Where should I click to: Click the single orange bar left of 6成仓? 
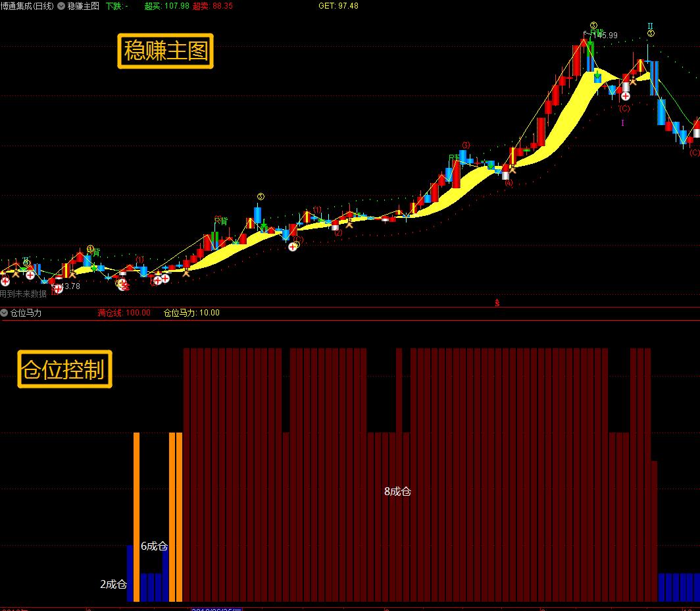[137, 517]
